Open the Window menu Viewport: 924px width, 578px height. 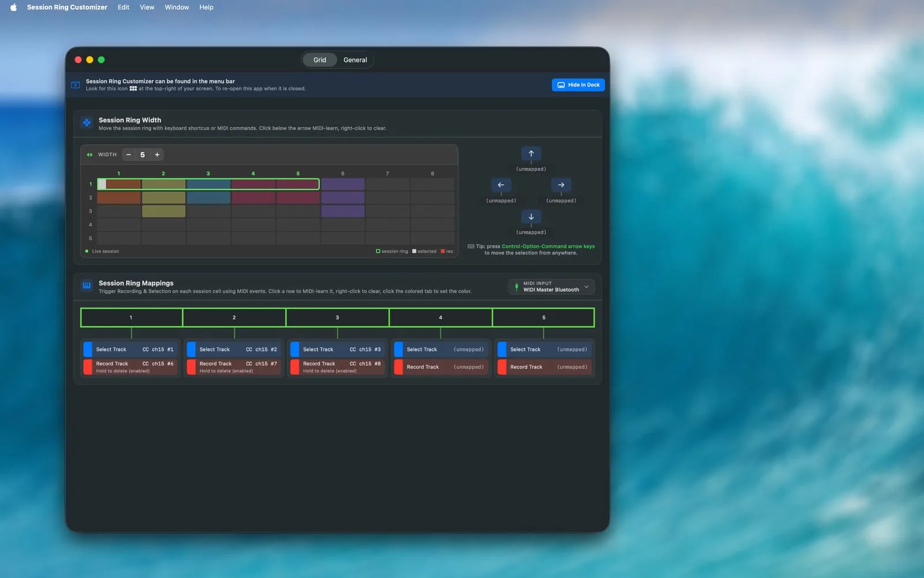tap(177, 8)
